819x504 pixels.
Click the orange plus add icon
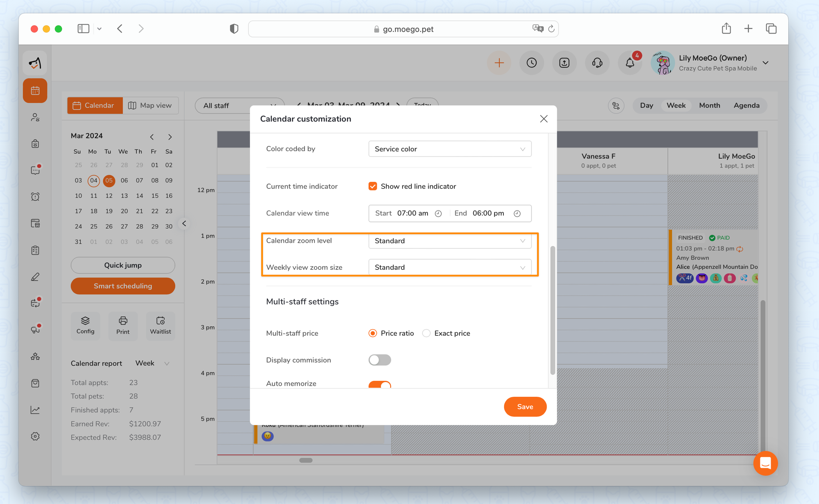point(499,63)
